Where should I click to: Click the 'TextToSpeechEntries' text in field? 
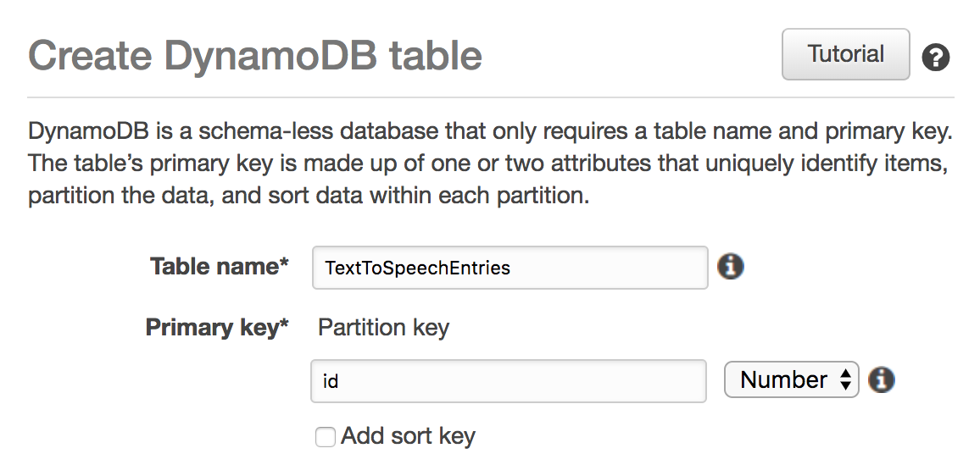(x=417, y=268)
